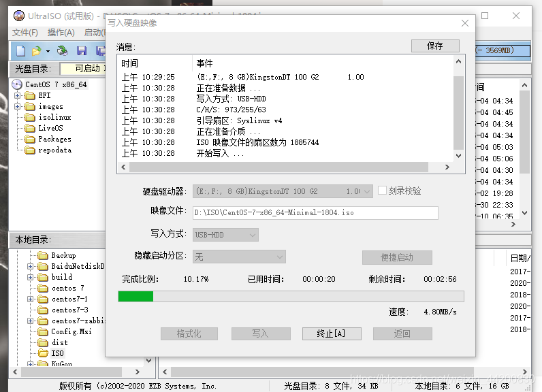Expand the centos7-zabbix folder node
The image size is (542, 392).
coord(30,321)
